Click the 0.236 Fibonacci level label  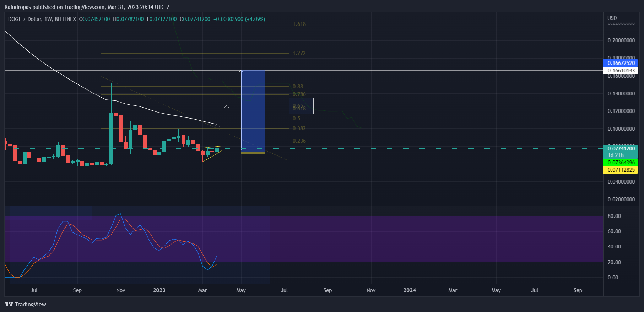click(299, 141)
